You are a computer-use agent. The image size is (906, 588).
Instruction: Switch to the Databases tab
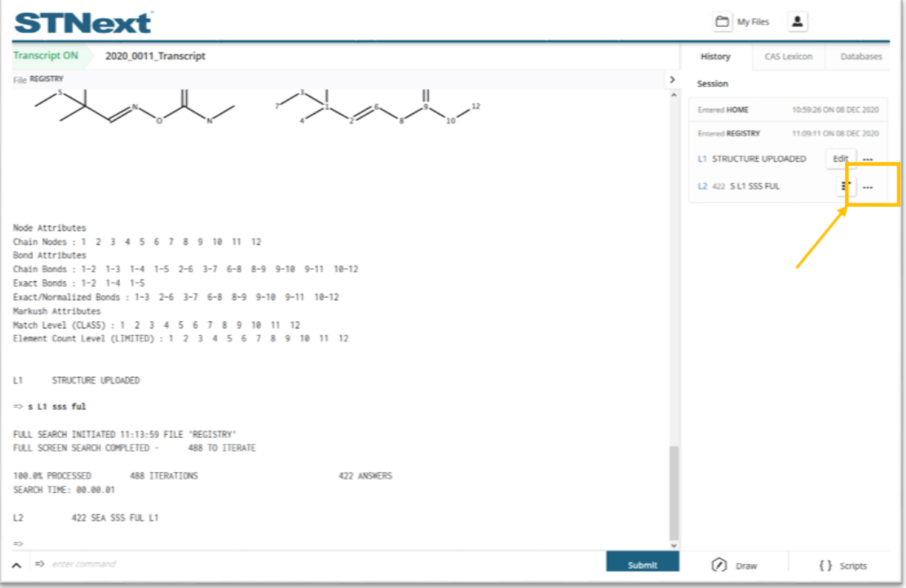pos(861,56)
